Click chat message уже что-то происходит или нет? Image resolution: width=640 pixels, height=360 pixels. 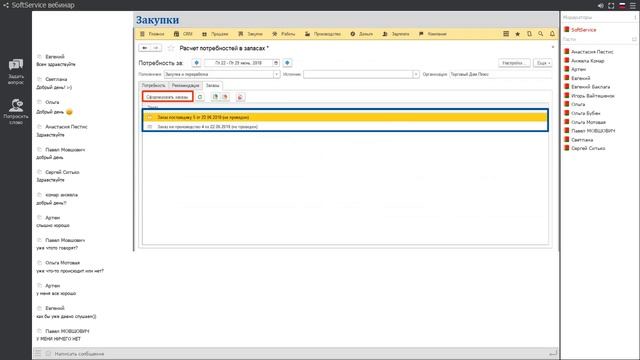tap(70, 271)
